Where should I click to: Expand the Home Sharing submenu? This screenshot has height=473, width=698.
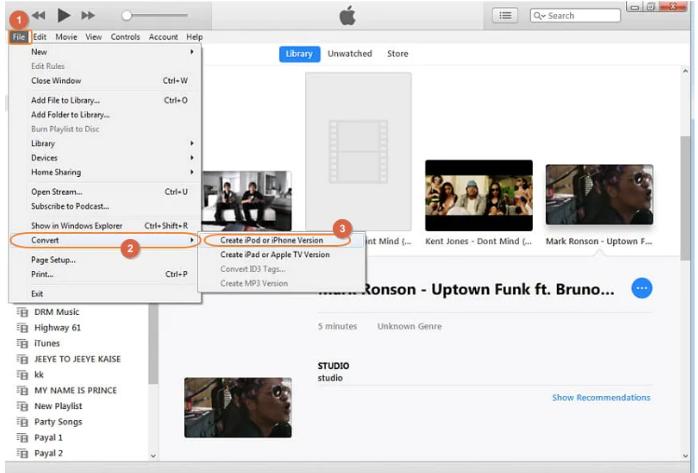pos(105,172)
